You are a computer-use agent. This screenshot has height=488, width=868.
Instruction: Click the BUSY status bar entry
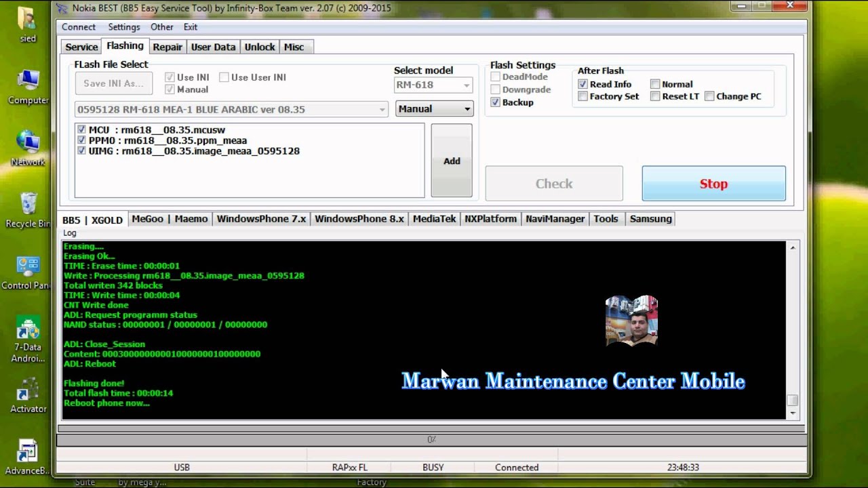coord(433,468)
